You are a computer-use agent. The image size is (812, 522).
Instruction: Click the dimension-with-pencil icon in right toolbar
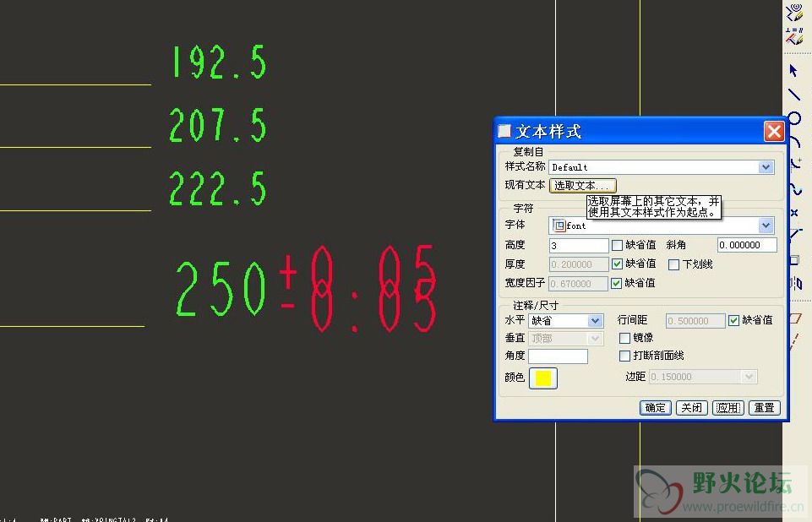[794, 36]
